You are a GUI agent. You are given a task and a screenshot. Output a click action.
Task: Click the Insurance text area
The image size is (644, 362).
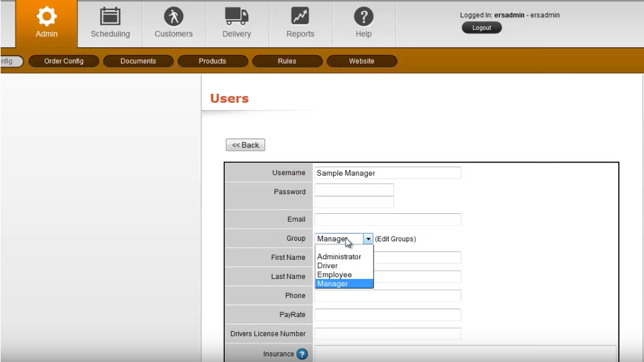(466, 354)
